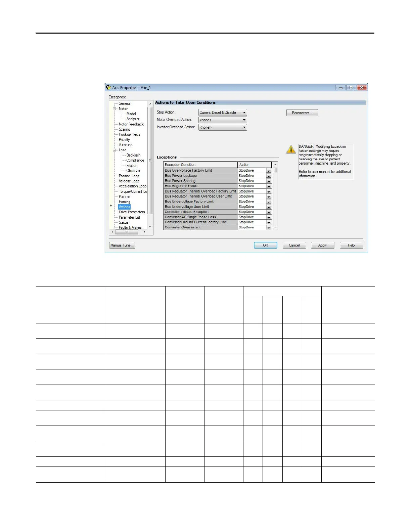Open action dropdown for Bus Power Leakage
The height and width of the screenshot is (532, 411).
coord(269,176)
